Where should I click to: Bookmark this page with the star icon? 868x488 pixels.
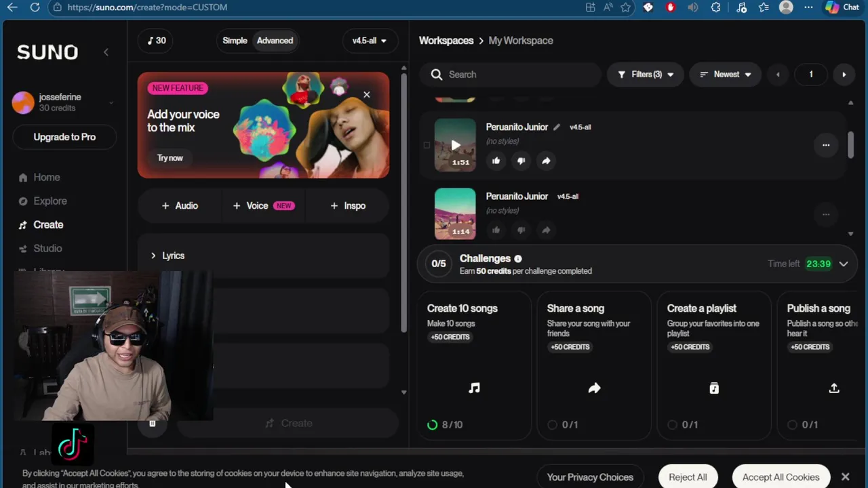[626, 7]
